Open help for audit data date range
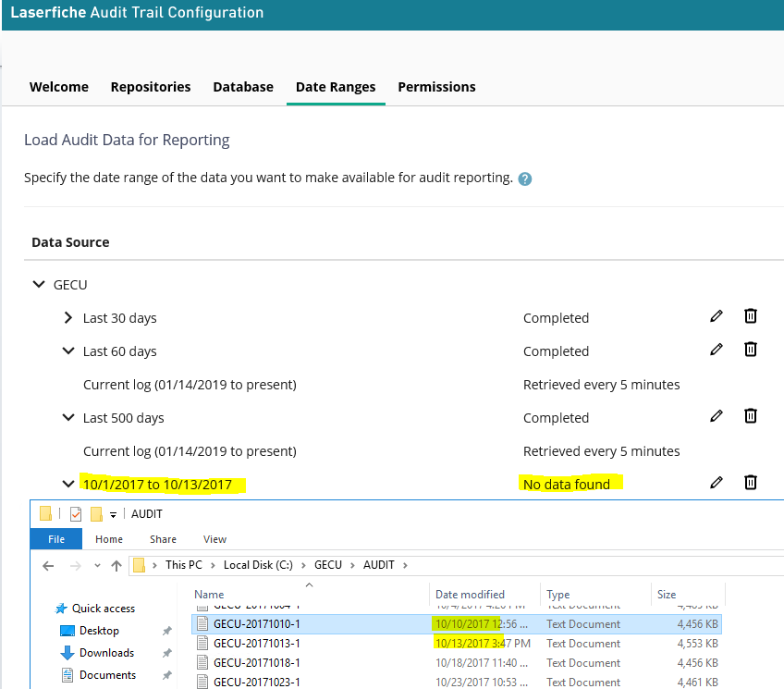Viewport: 784px width, 689px height. pos(524,178)
